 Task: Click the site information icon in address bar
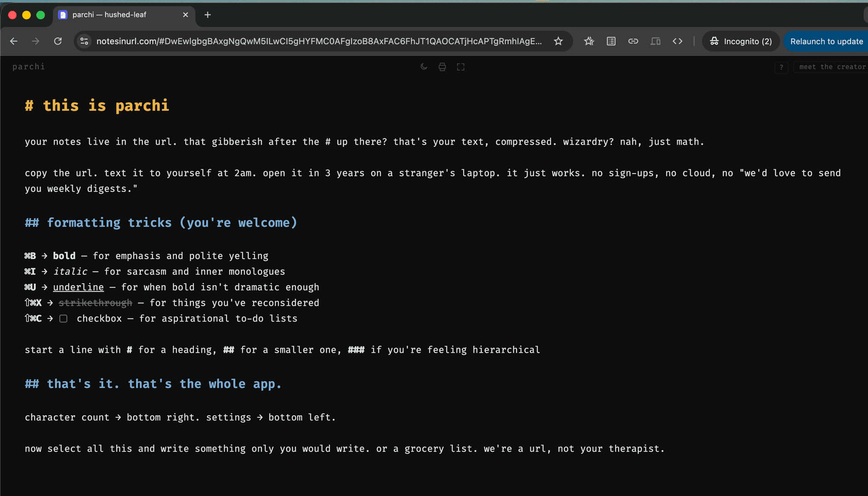84,41
